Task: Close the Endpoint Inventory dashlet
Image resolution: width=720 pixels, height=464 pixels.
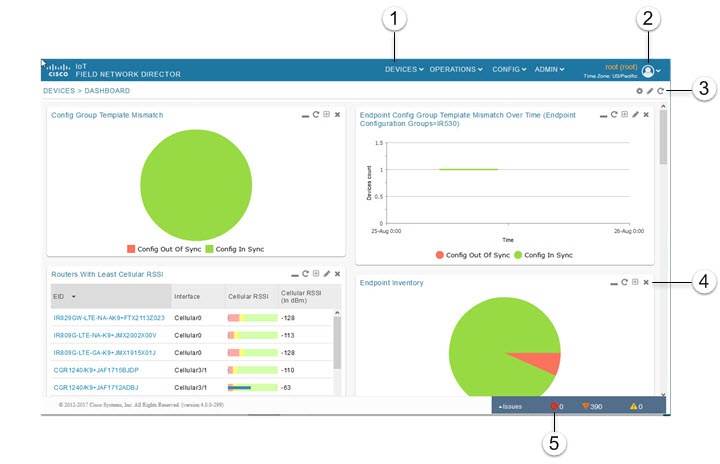Action: coord(646,283)
